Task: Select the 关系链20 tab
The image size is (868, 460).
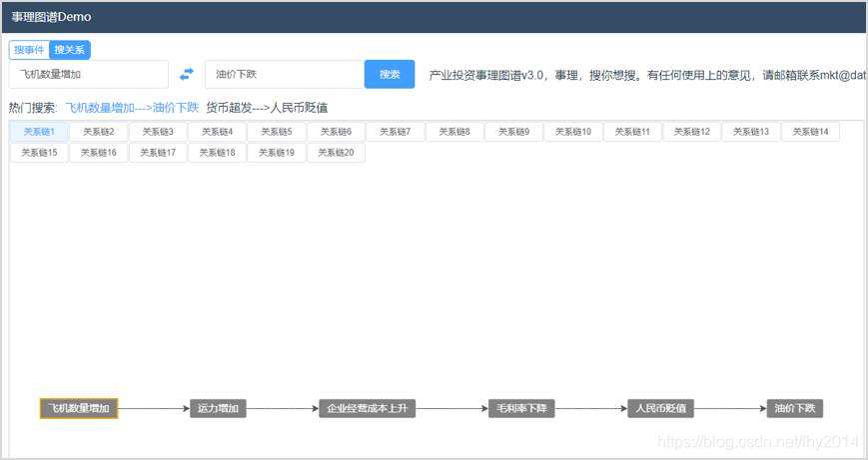Action: pos(336,153)
